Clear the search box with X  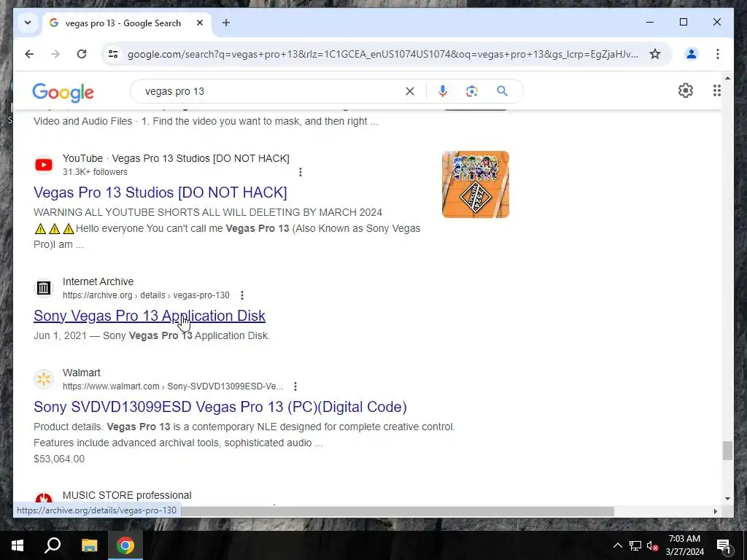[x=410, y=91]
